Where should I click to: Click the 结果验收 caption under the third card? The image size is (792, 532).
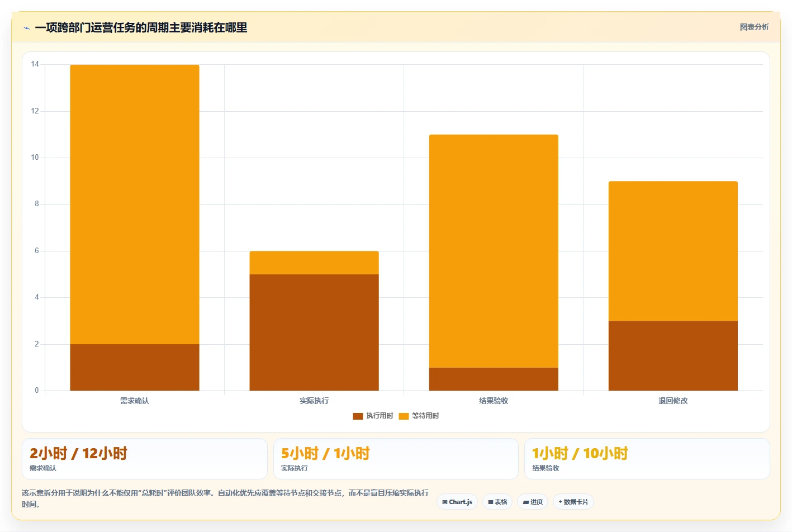pyautogui.click(x=546, y=468)
